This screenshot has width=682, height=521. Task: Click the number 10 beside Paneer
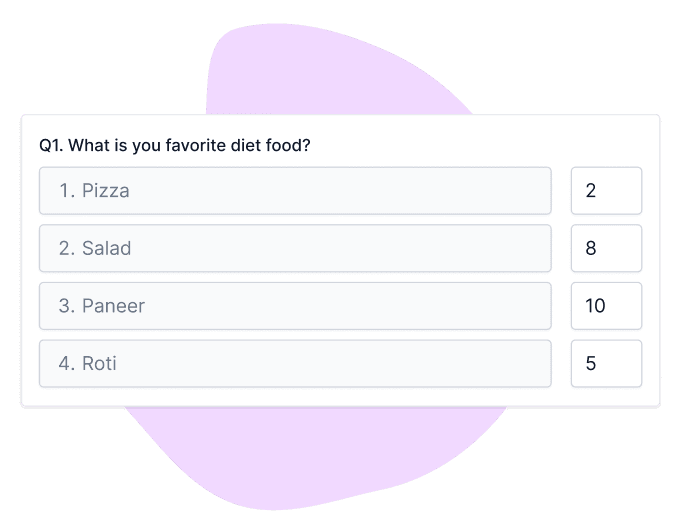coord(595,306)
